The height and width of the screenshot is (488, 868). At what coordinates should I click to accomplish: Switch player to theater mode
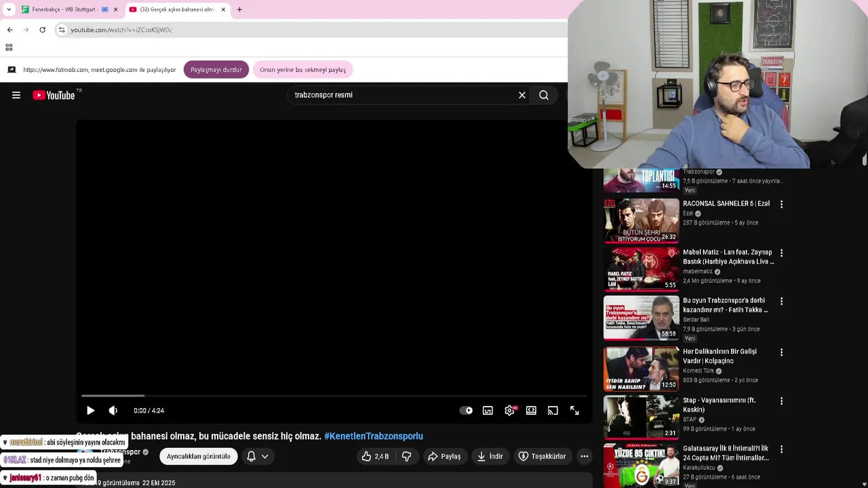click(531, 411)
